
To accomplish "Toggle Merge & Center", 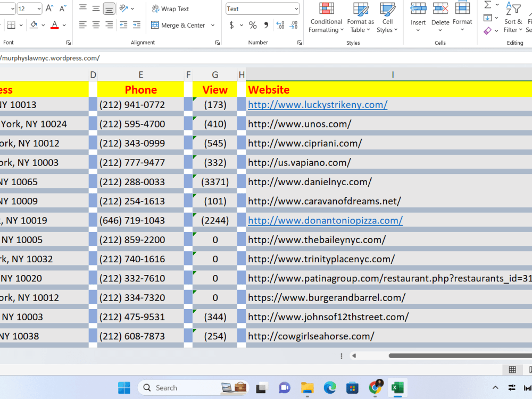I will pos(179,24).
